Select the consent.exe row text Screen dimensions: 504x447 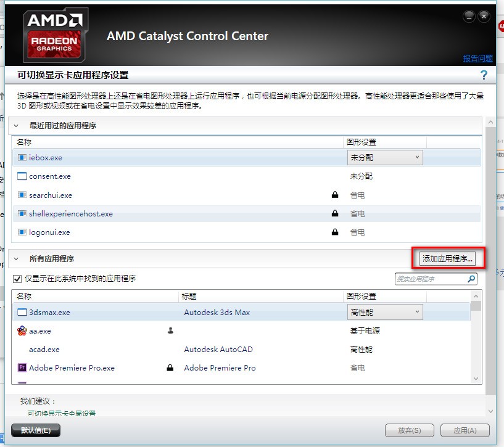pyautogui.click(x=50, y=176)
